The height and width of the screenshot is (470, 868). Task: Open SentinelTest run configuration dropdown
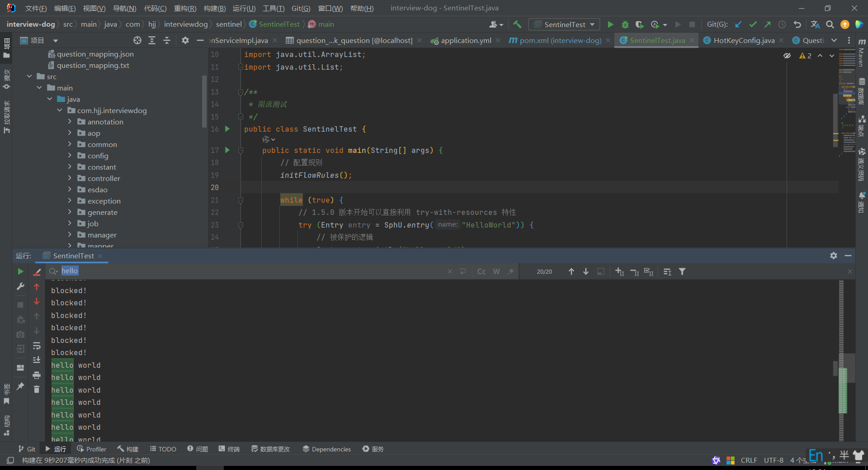[x=564, y=24]
